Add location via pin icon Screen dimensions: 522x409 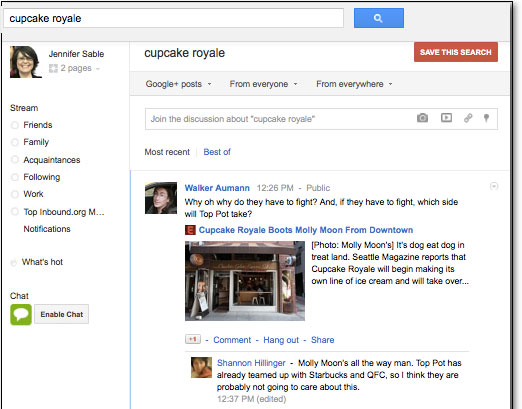pos(486,118)
